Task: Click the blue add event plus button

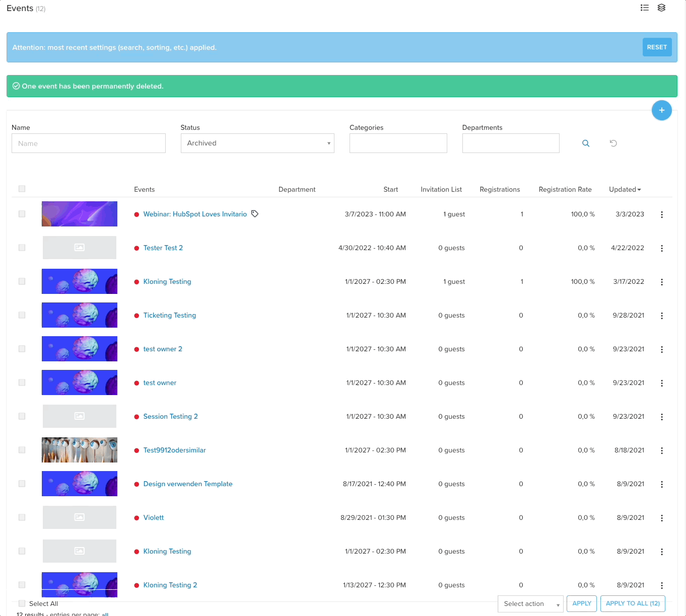Action: [x=661, y=110]
